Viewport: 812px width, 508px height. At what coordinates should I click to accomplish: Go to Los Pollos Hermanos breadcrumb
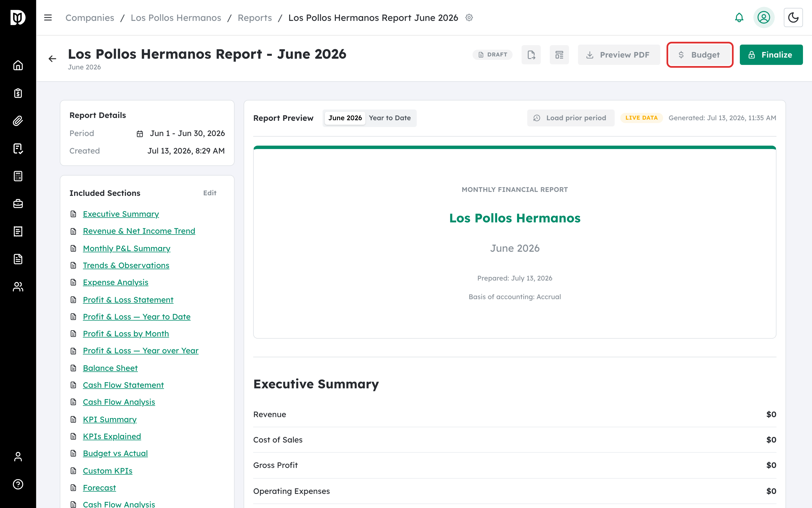(x=176, y=18)
